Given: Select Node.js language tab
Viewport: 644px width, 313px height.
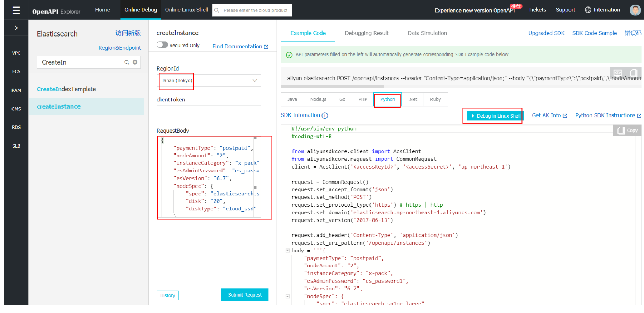Looking at the screenshot, I should pyautogui.click(x=318, y=99).
